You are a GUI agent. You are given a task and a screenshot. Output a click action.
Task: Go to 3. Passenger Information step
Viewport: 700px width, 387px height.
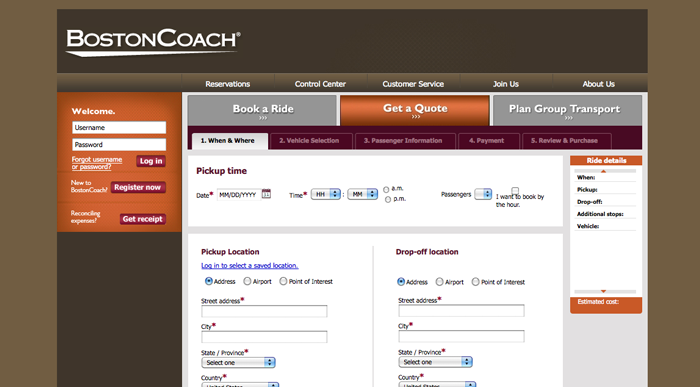point(405,141)
